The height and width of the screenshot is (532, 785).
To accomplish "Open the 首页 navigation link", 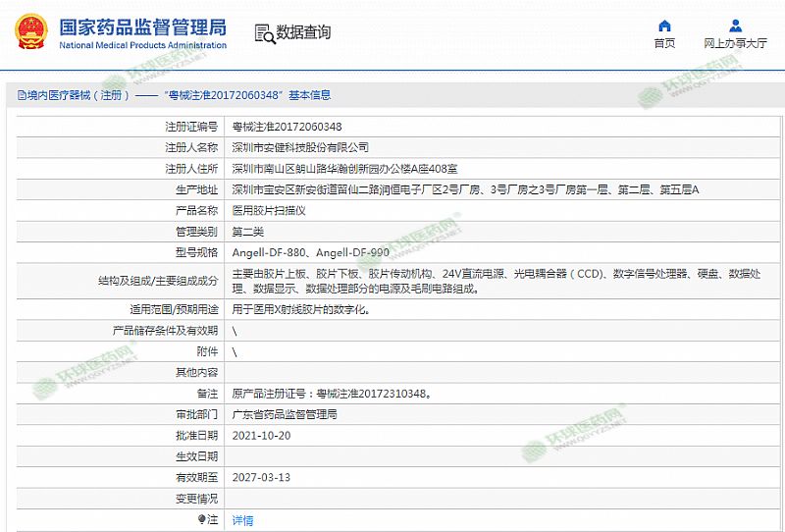I will click(x=664, y=43).
